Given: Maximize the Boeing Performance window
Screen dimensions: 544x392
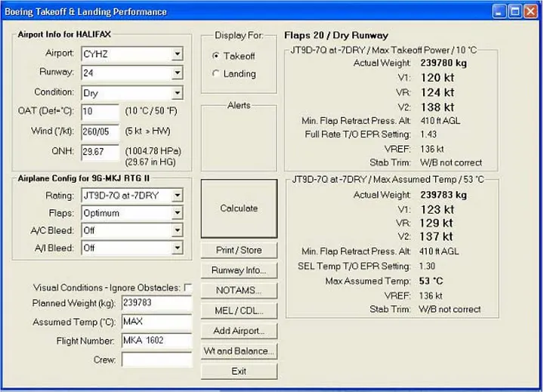Looking at the screenshot, I should [515, 11].
